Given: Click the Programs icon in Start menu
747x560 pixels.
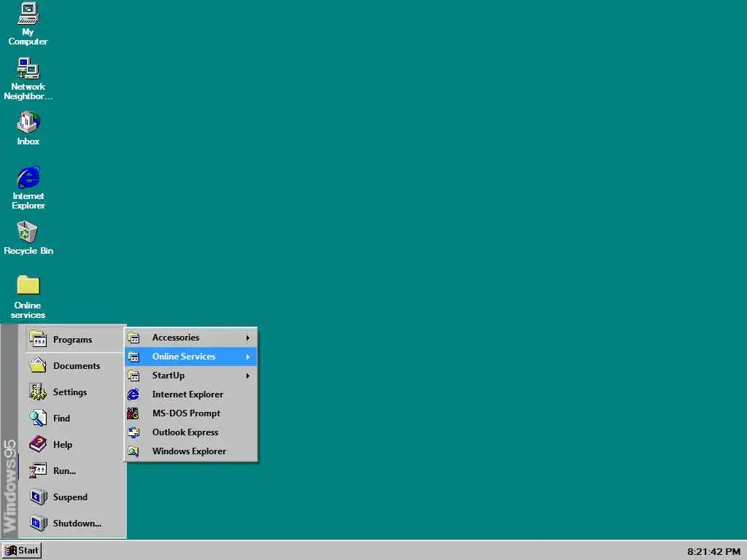Looking at the screenshot, I should [38, 338].
